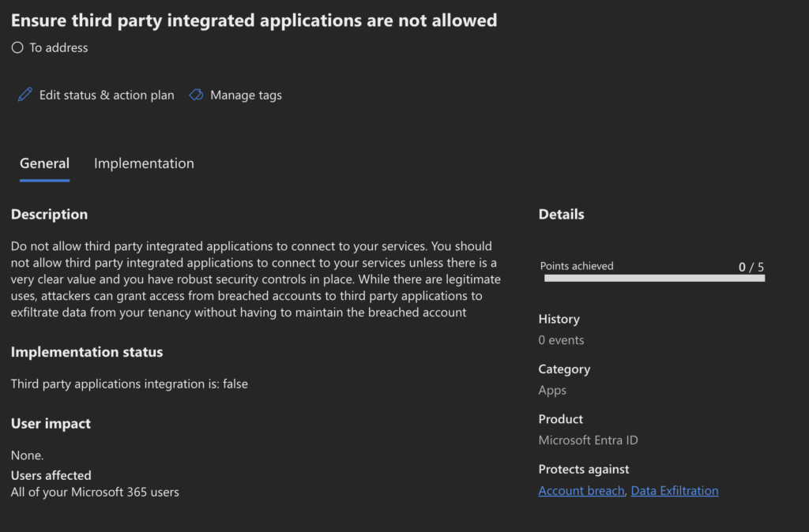
Task: Click the Microsoft Entra ID product value
Action: click(x=588, y=440)
